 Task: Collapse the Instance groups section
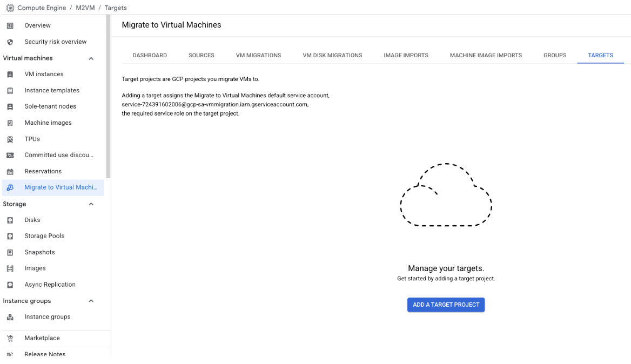91,301
